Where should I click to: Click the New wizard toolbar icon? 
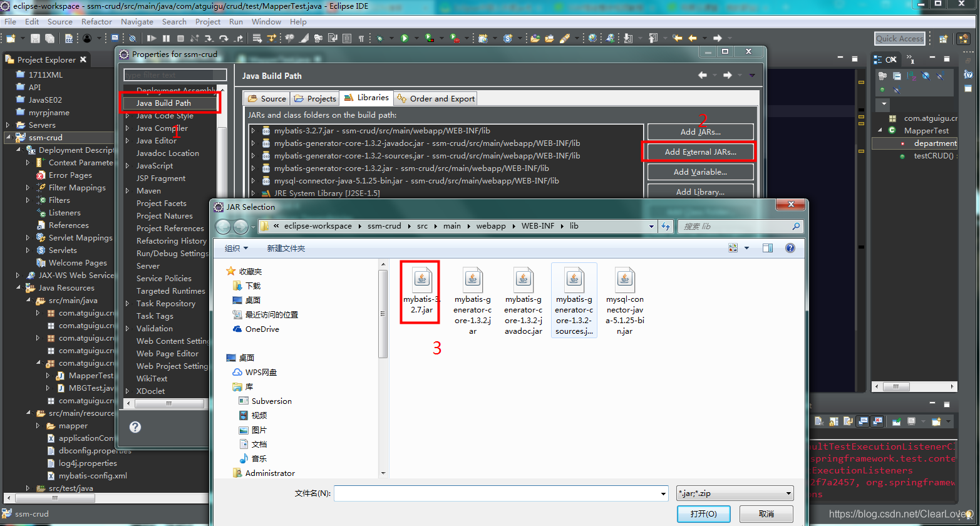pos(10,38)
